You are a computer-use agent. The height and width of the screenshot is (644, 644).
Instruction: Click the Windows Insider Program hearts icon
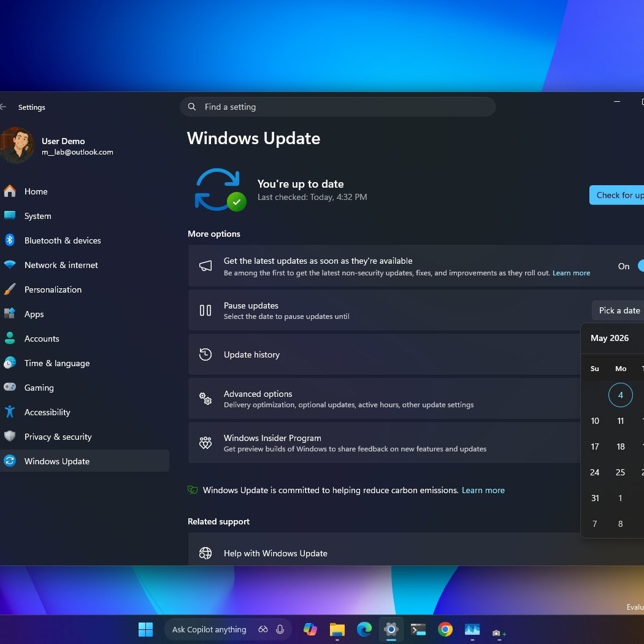(205, 443)
